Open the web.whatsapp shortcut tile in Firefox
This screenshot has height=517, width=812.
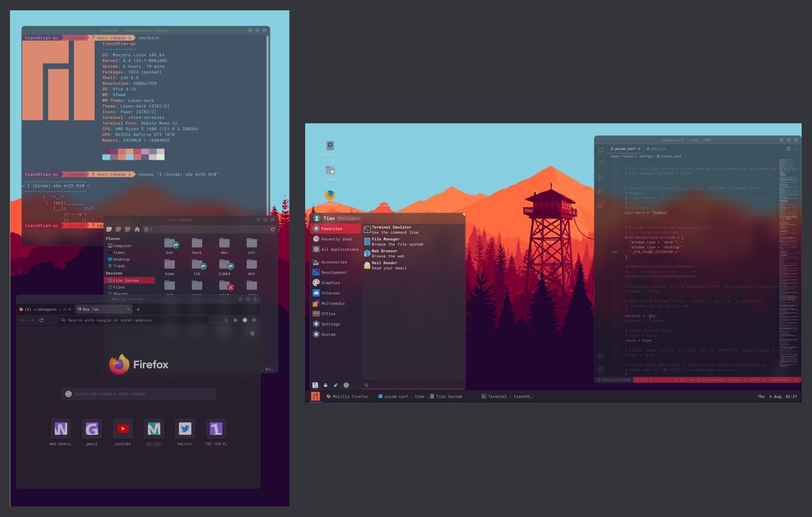(61, 428)
